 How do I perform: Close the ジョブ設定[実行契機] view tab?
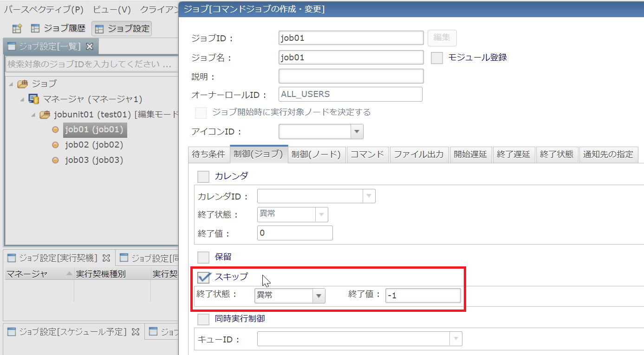(106, 258)
